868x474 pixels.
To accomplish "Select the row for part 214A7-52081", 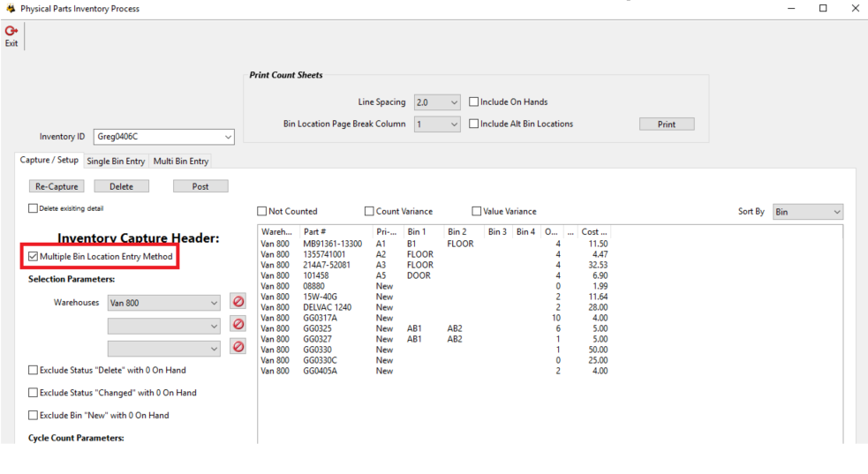I will (x=434, y=265).
